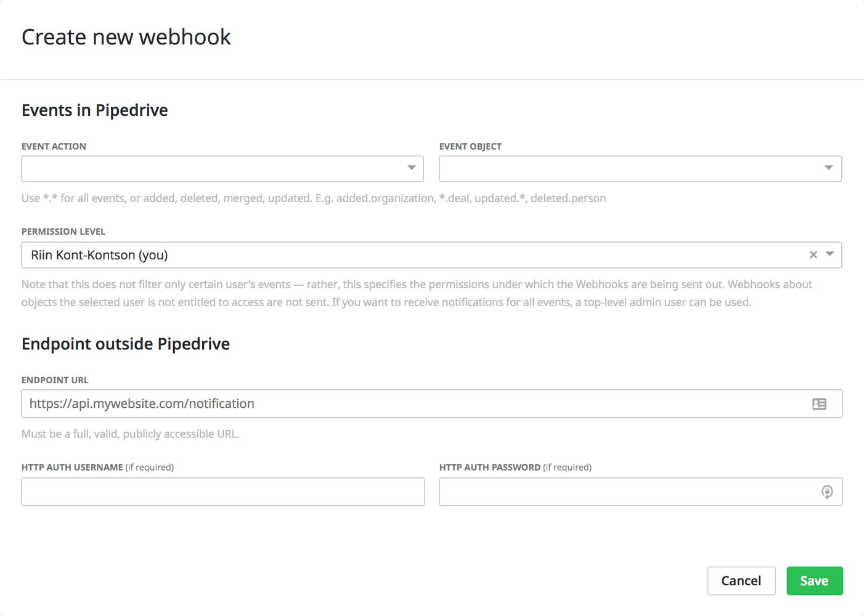Clear the Permission Level selection with the X icon
Image resolution: width=864 pixels, height=616 pixels.
point(813,254)
